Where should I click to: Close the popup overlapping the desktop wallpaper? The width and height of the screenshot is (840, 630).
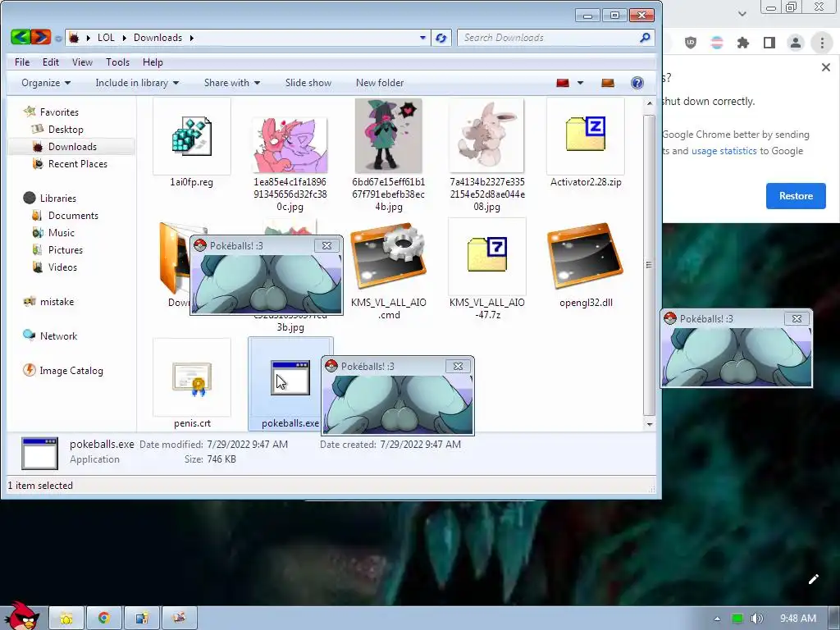797,319
